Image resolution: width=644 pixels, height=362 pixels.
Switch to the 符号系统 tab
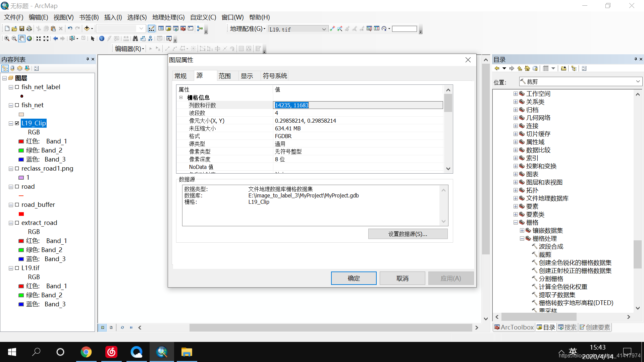(275, 76)
